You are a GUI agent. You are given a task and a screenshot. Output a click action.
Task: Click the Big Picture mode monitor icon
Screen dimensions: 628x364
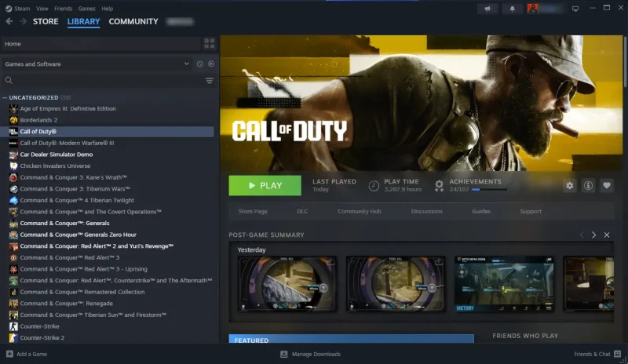click(575, 9)
